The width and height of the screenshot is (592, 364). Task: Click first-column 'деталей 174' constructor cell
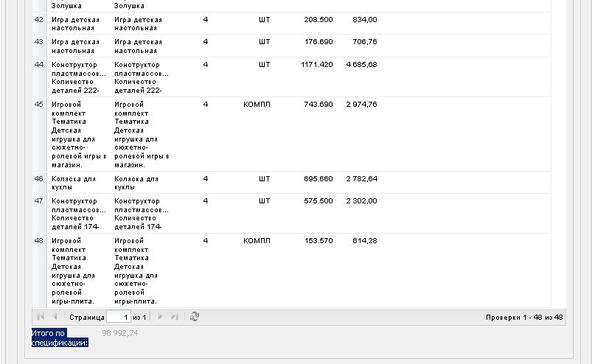pos(79,214)
